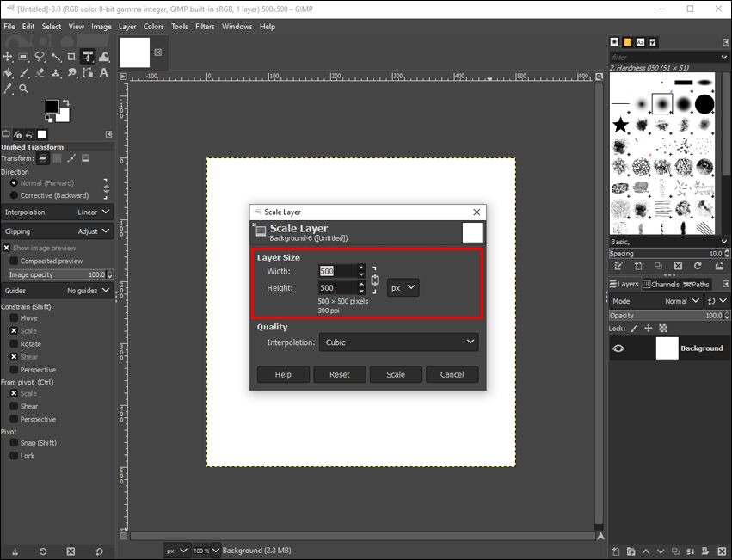
Task: Click the Zoom magnifier tool
Action: (x=23, y=89)
